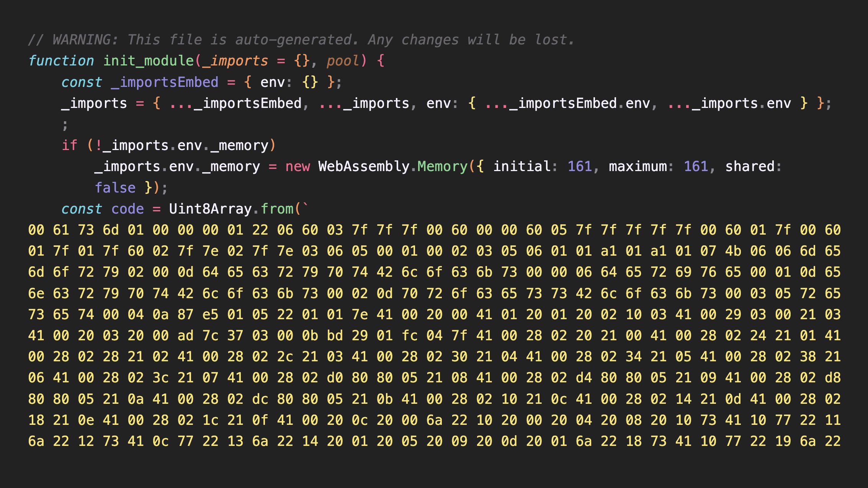Click the WebAssembly identifier
The image size is (868, 488).
(x=364, y=166)
